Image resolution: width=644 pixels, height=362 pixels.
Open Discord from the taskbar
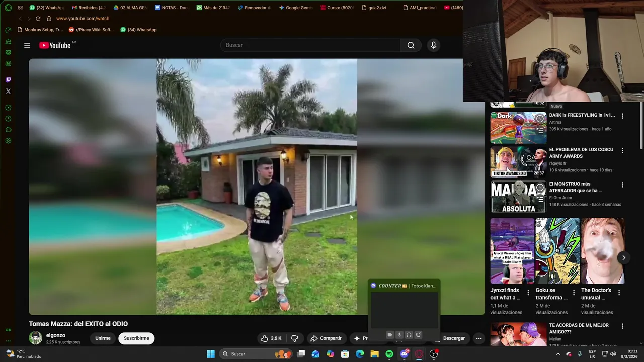404,354
